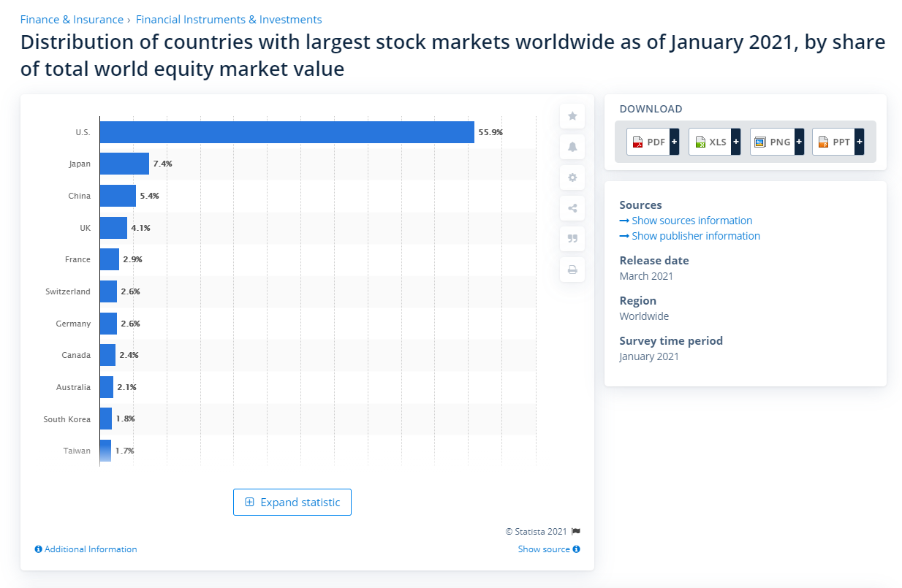Show sources information
This screenshot has height=588, width=902.
click(x=691, y=221)
